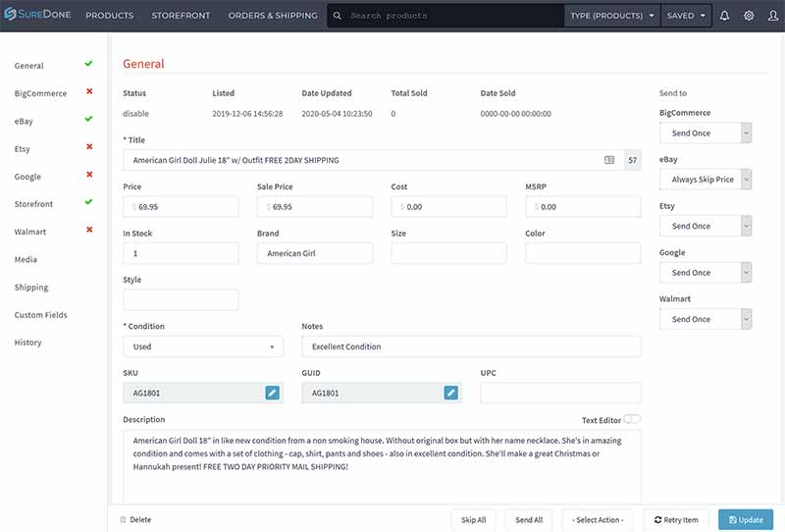Click the title template icon
This screenshot has width=785, height=532.
coord(609,160)
